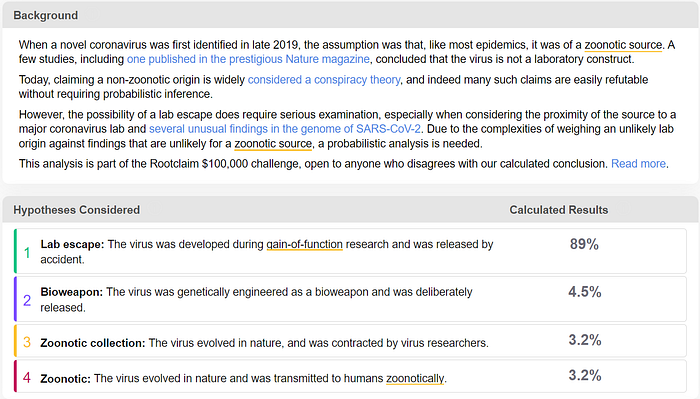
Task: Click the underlined 'zoonotically' term
Action: click(415, 378)
